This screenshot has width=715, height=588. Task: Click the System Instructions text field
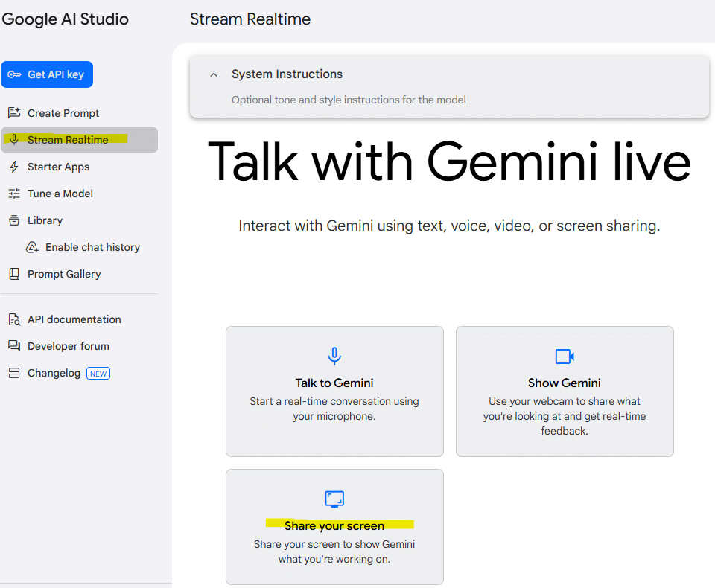pyautogui.click(x=349, y=100)
